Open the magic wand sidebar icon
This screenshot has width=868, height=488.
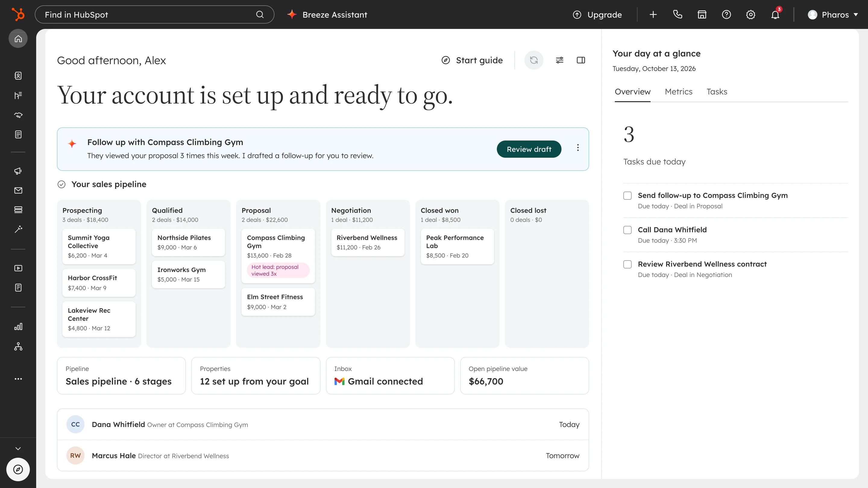(x=18, y=229)
